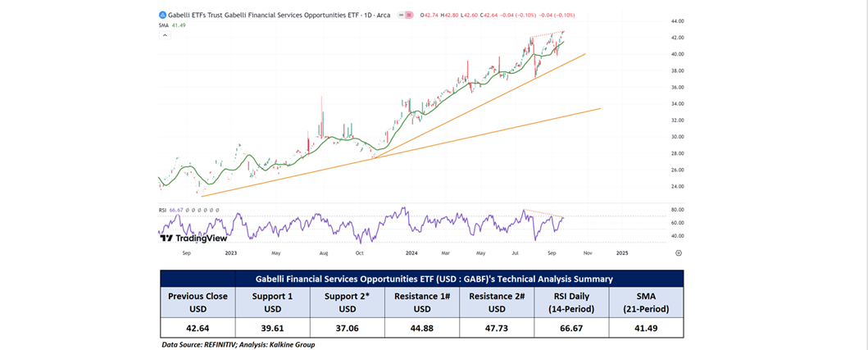
Task: Click the 2023 label on the time axis
Action: (x=231, y=252)
